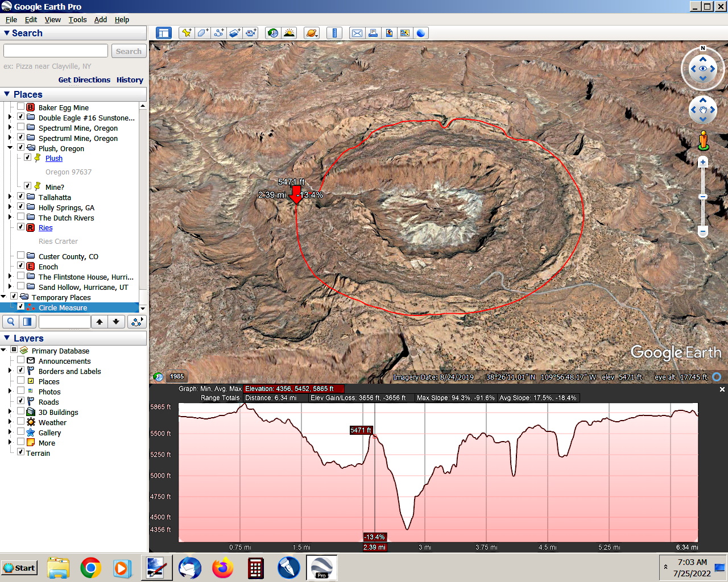Click the 1985 historical imagery icon
Viewport: 728px width, 582px height.
coord(177,376)
